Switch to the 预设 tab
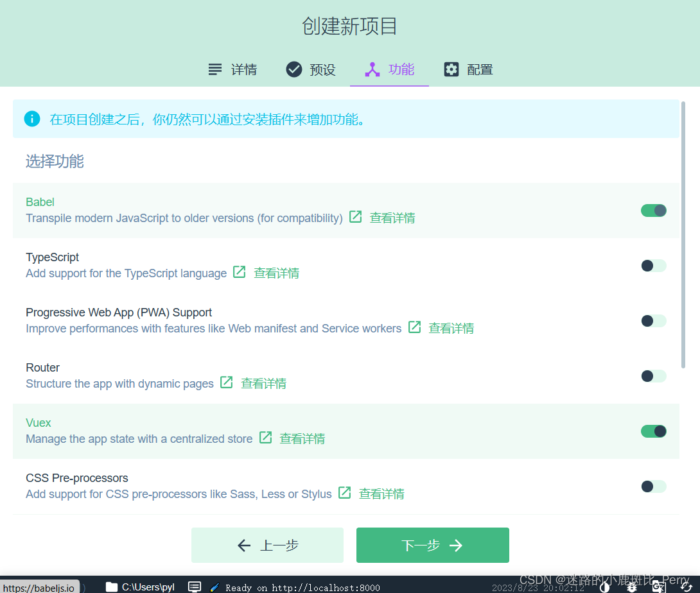The height and width of the screenshot is (593, 700). tap(311, 69)
